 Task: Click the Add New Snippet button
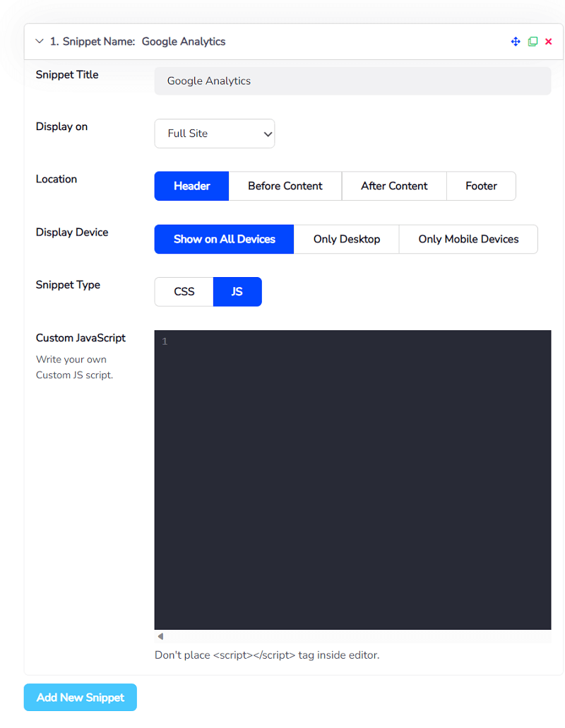click(x=80, y=697)
